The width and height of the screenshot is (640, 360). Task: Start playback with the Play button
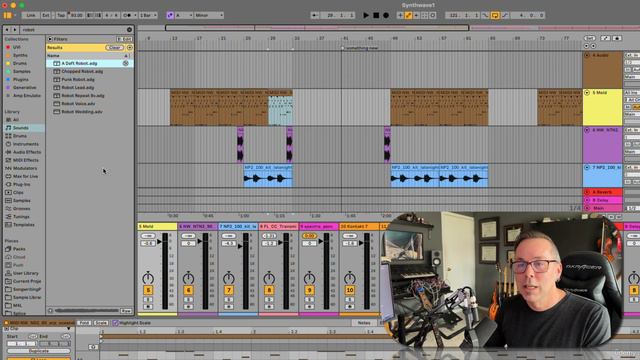366,16
